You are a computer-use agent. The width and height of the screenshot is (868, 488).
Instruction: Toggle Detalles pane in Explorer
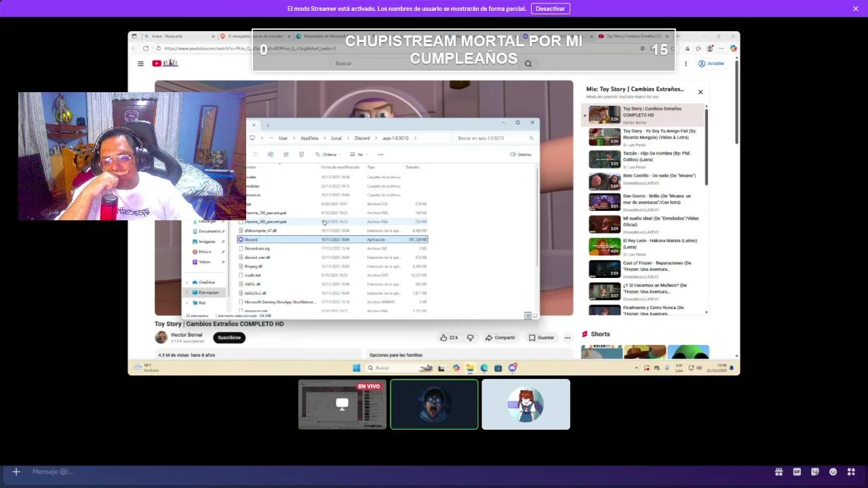point(521,155)
